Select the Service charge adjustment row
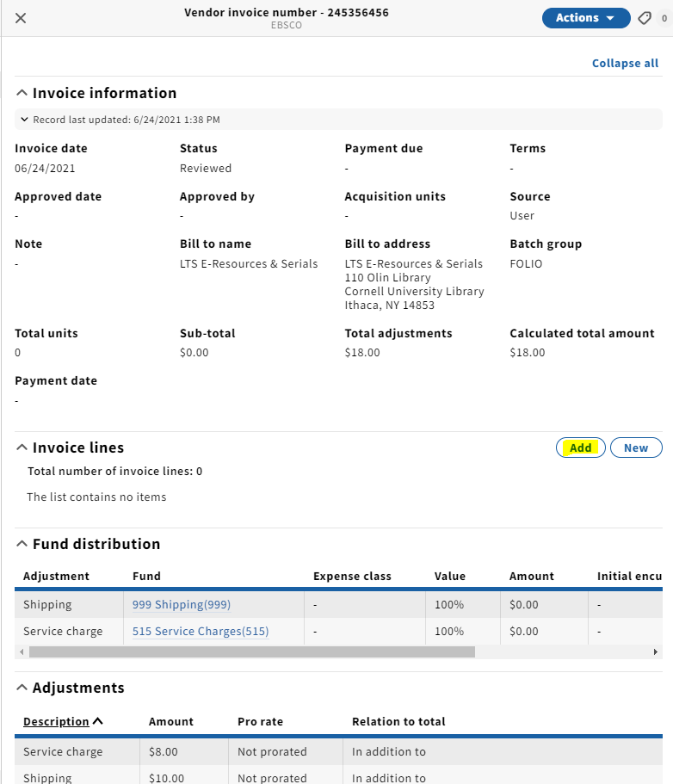 (338, 751)
